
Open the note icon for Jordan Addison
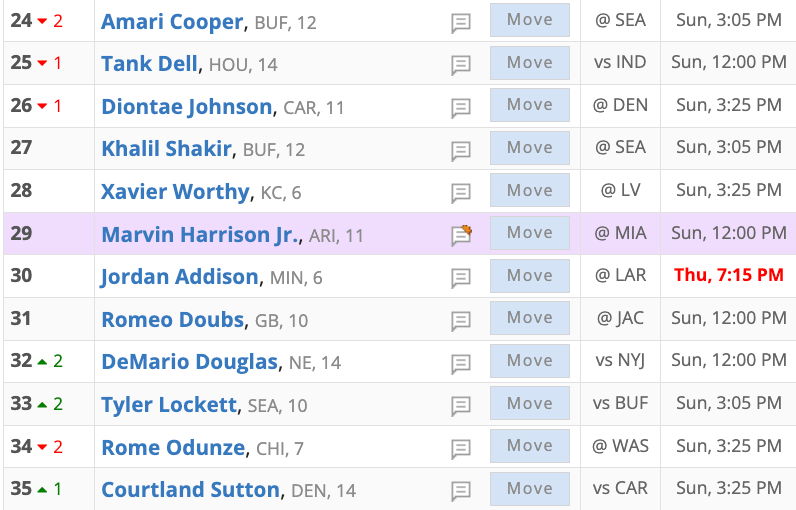[461, 278]
